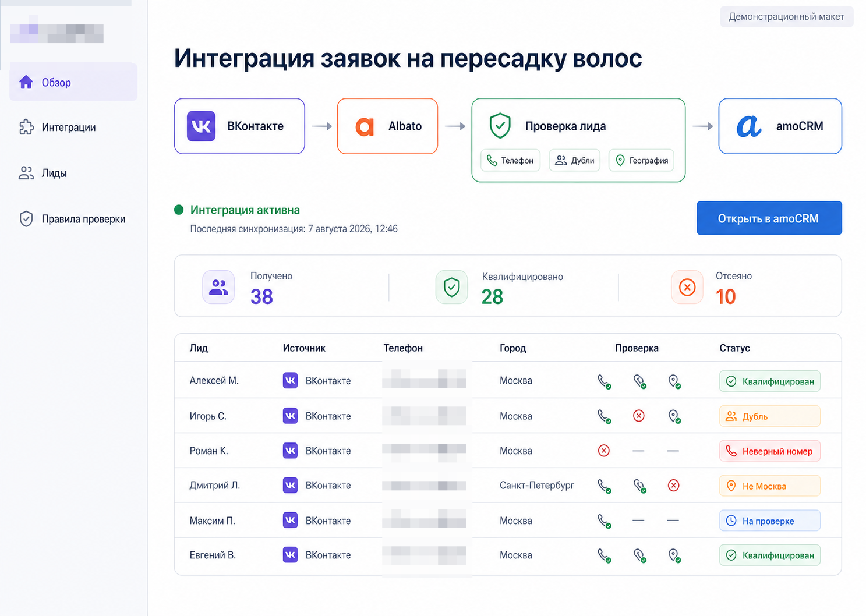
Task: Open lead Игорь С.
Action: point(208,416)
